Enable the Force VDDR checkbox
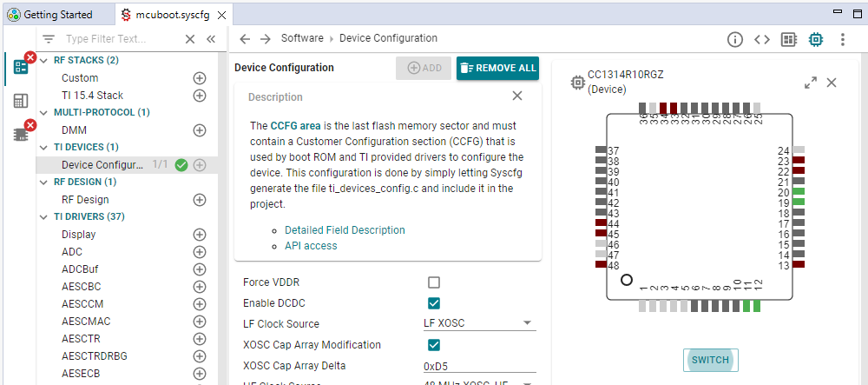868x385 pixels. (434, 282)
